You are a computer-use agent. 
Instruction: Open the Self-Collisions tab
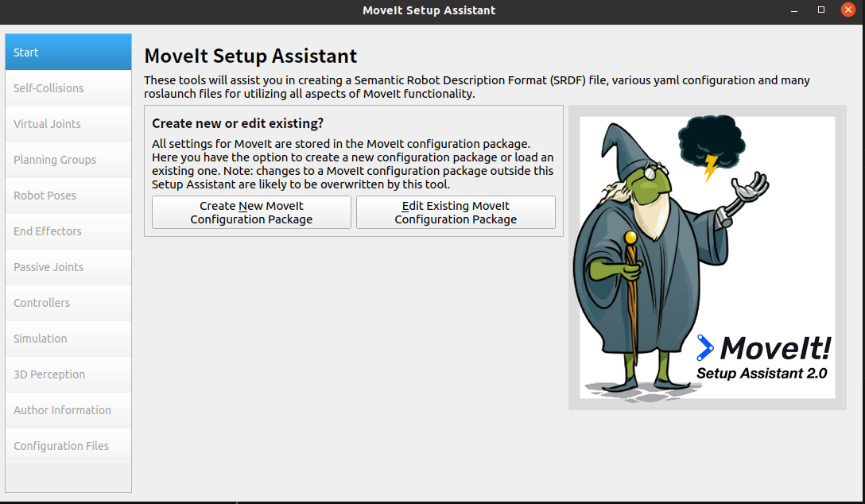tap(68, 88)
